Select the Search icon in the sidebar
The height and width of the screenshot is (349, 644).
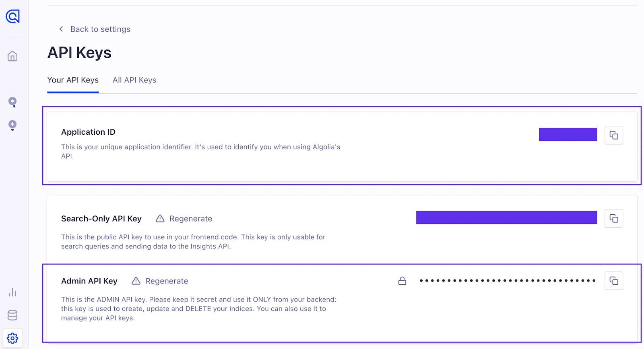point(12,102)
